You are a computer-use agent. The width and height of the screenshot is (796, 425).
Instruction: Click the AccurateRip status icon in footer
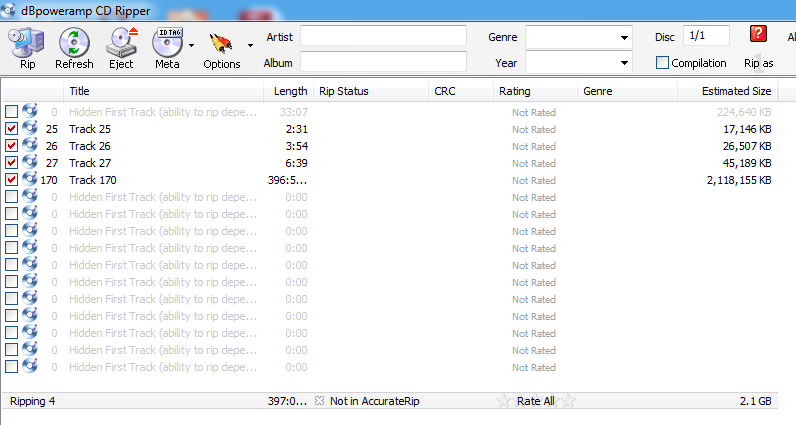point(319,401)
